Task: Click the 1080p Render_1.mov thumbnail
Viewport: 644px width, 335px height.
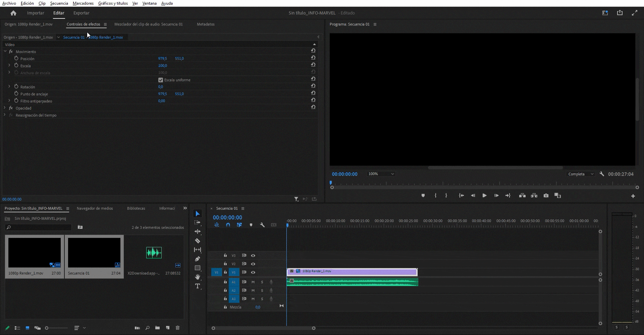Action: pos(35,253)
